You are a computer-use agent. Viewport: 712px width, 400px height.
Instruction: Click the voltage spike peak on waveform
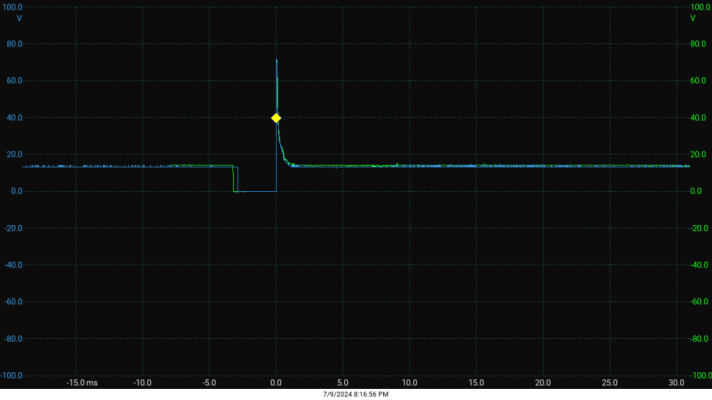coord(277,60)
